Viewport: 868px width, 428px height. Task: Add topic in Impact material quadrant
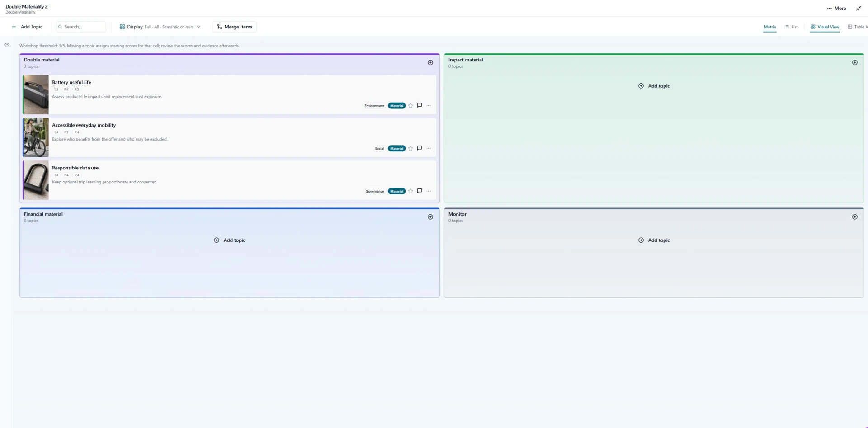[654, 86]
